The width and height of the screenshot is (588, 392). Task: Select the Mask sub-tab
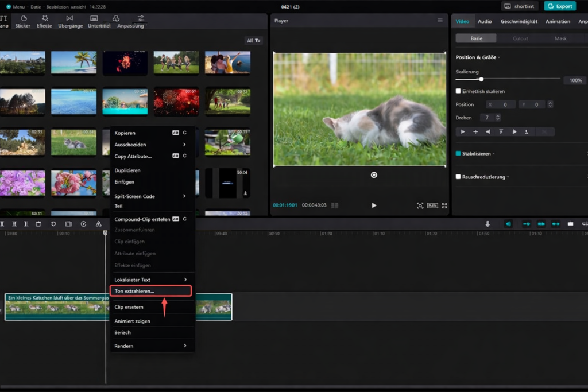pos(560,38)
